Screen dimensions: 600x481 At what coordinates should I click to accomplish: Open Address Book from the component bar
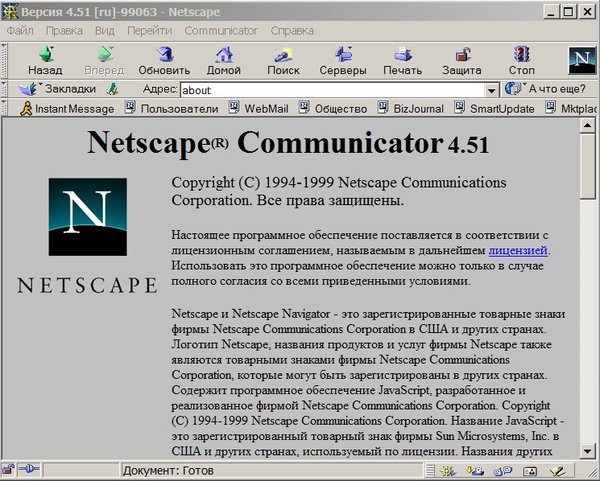pos(530,471)
